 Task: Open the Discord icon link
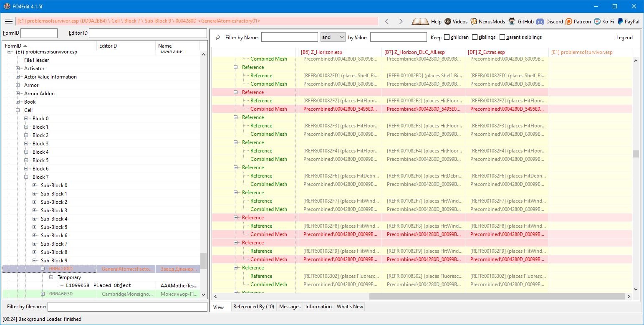pyautogui.click(x=540, y=21)
